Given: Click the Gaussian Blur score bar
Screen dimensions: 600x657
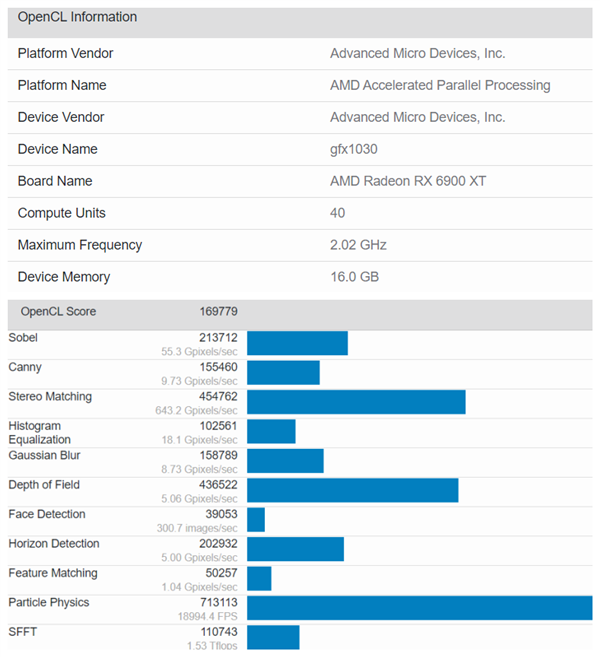Looking at the screenshot, I should click(285, 461).
